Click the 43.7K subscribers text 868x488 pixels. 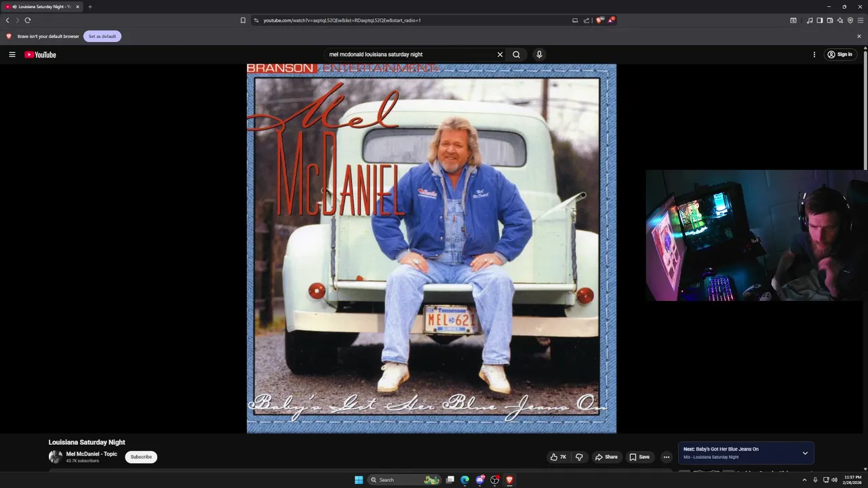pos(83,461)
